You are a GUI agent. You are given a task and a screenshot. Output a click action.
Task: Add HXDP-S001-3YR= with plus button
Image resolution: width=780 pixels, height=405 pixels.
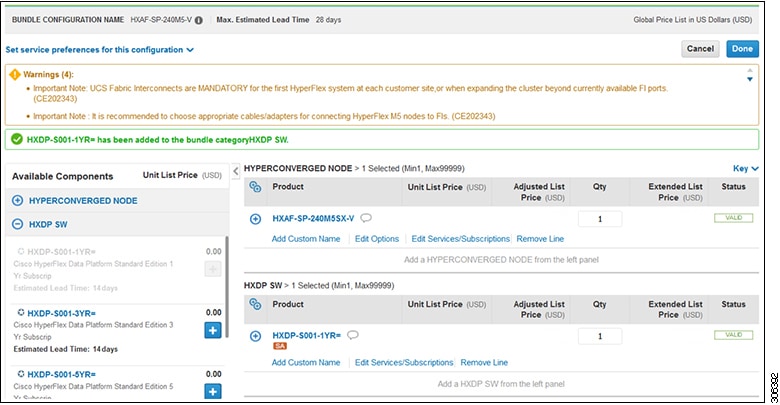[x=213, y=330]
